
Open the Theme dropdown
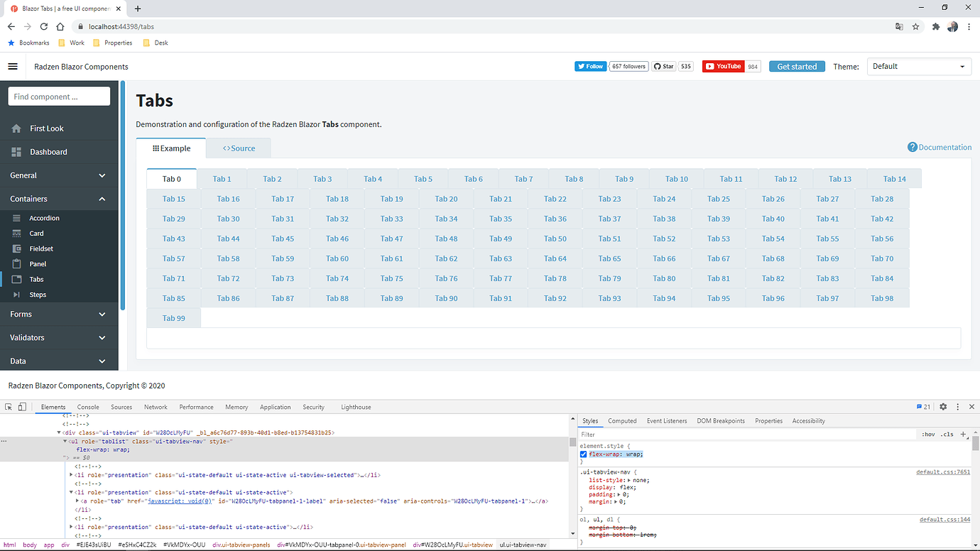tap(919, 66)
